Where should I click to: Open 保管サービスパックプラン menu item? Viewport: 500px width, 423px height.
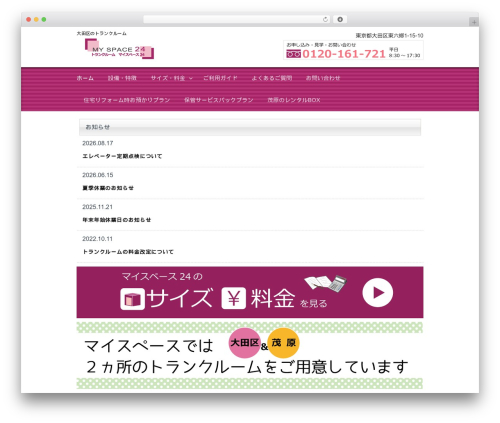click(219, 100)
